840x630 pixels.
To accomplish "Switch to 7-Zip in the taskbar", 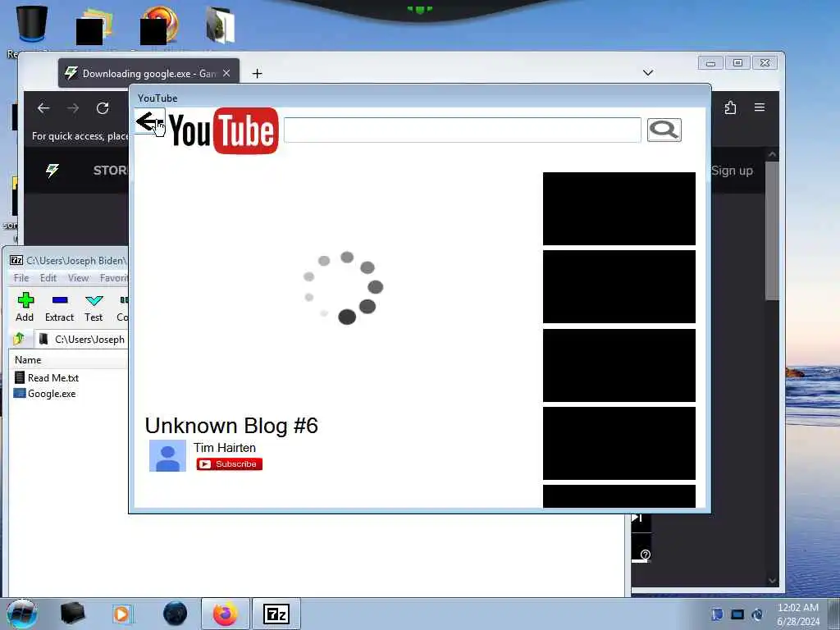I will [276, 614].
